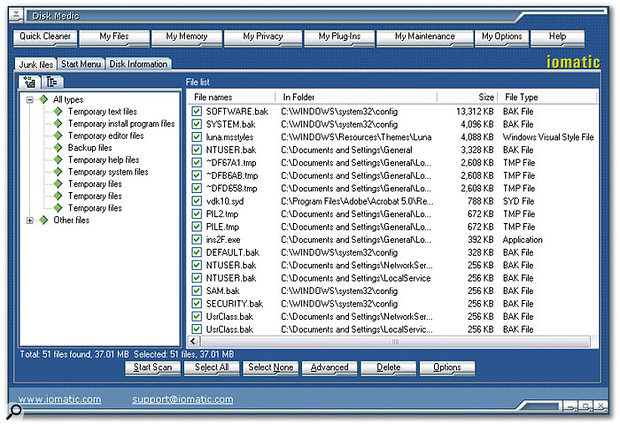
Task: Click the Delete button
Action: [x=388, y=368]
